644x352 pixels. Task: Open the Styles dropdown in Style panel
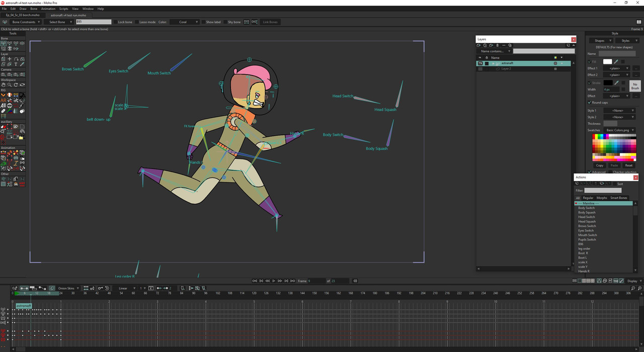coord(627,41)
